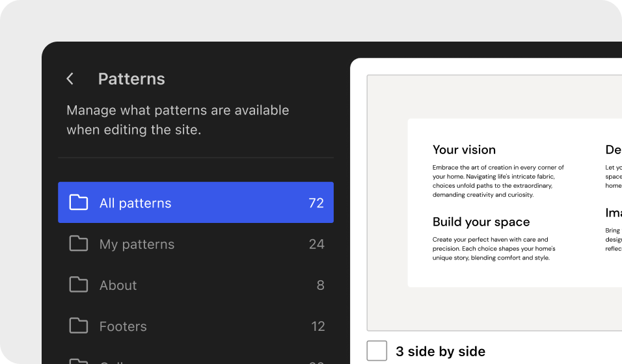This screenshot has height=364, width=622.
Task: Click the 8 count next to About
Action: click(x=320, y=285)
